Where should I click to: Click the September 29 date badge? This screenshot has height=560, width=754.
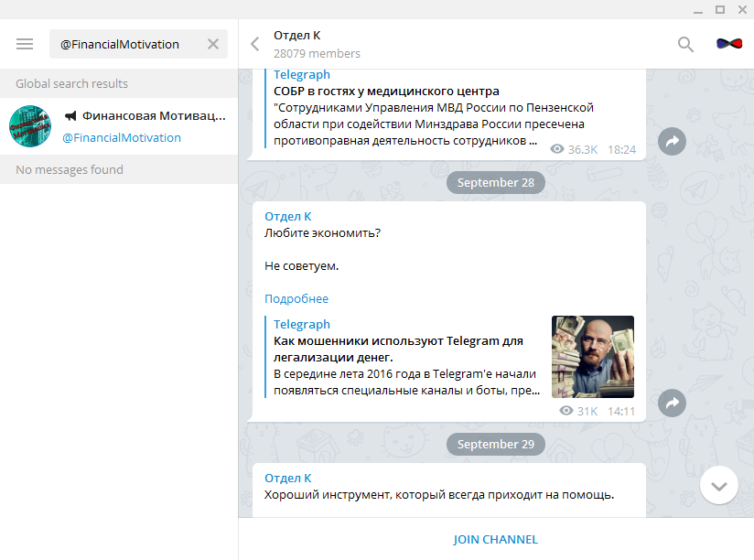coord(495,444)
